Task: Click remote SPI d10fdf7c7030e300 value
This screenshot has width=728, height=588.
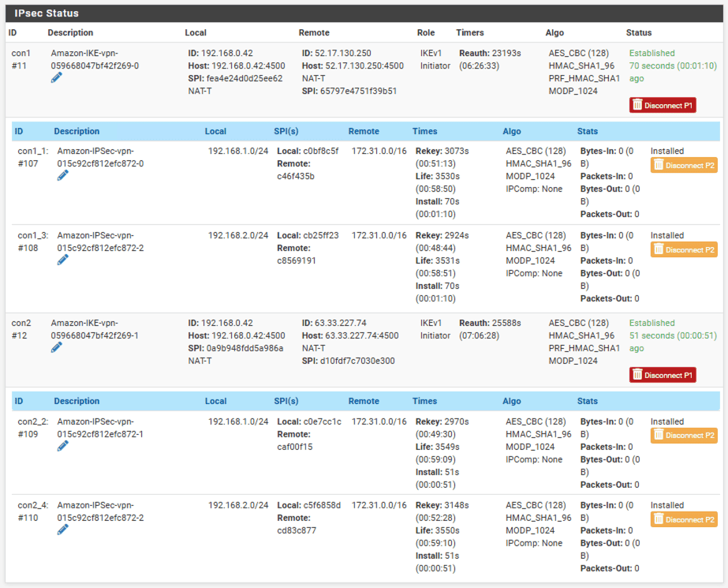Action: pyautogui.click(x=357, y=361)
